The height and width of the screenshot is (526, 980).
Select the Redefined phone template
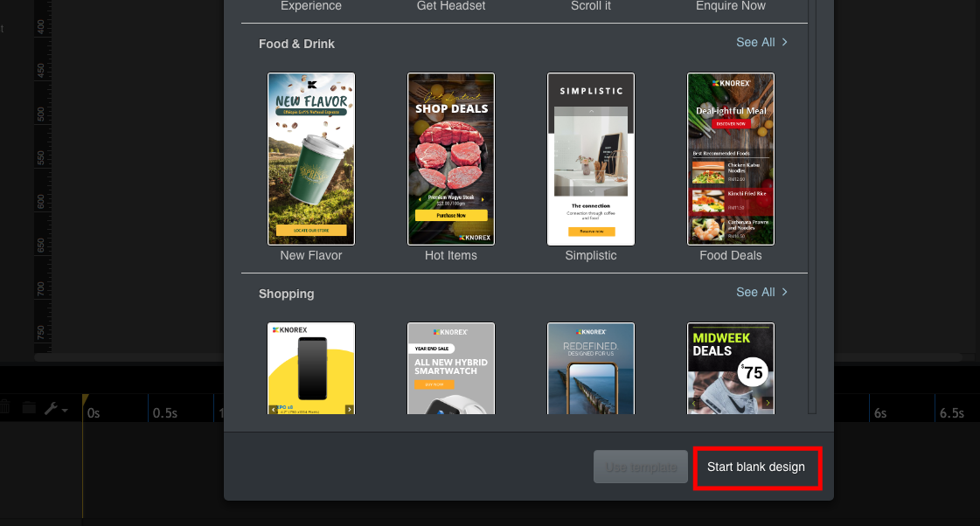591,368
